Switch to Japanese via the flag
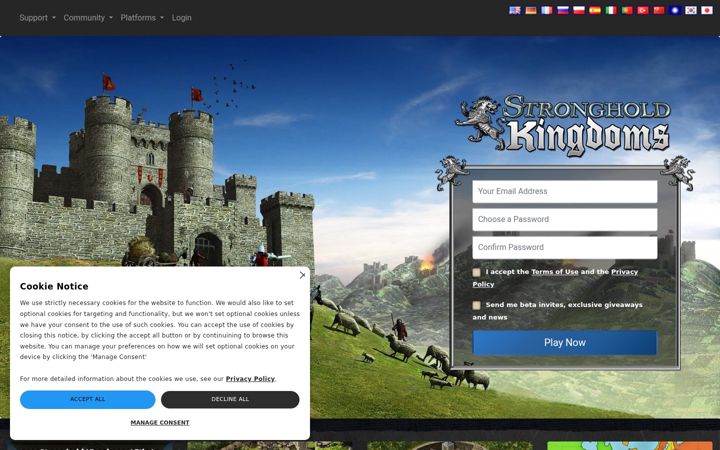This screenshot has width=720, height=450. 707,10
